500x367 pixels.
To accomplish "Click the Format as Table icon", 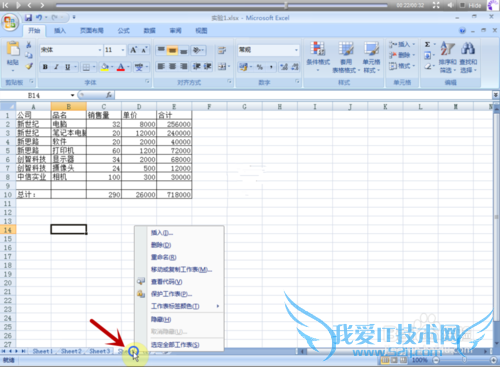I will point(346,49).
